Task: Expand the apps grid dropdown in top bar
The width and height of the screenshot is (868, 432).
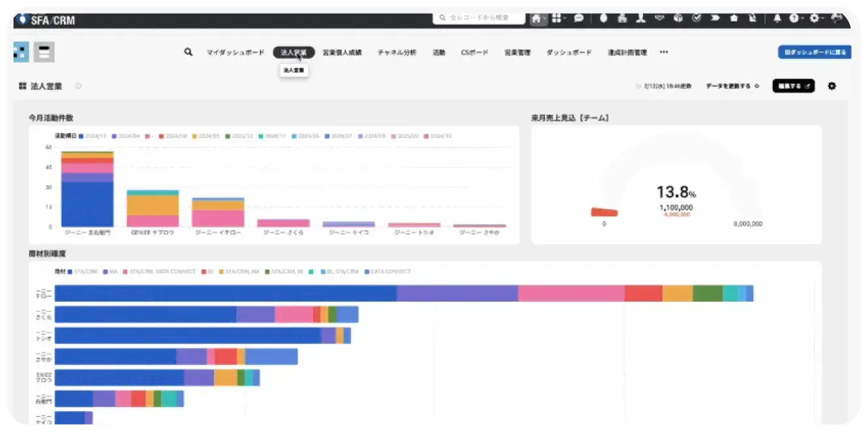Action: (558, 18)
